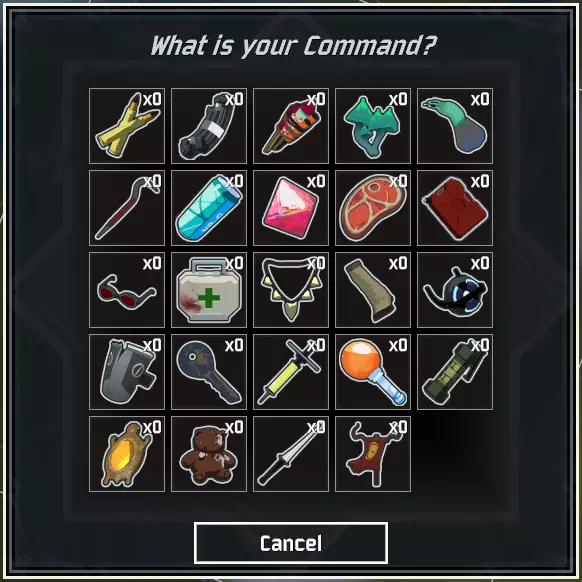
Task: Select the red gasoline canister
Action: [x=455, y=208]
